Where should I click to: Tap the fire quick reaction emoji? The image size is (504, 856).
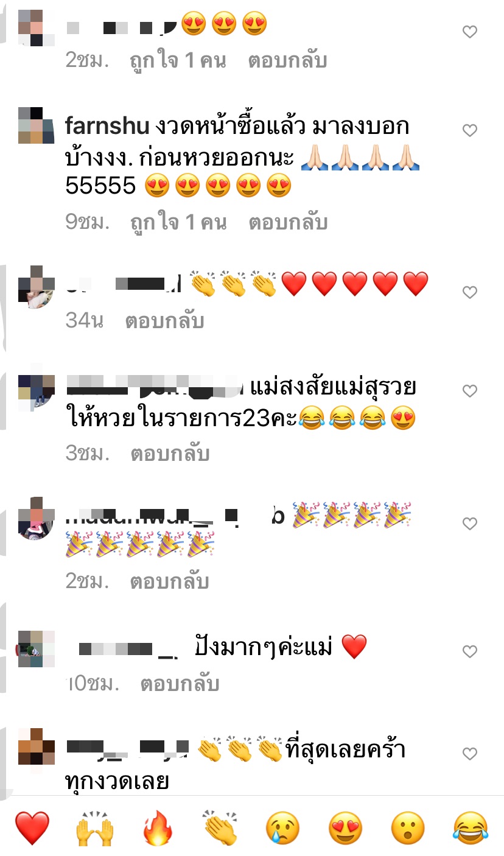[x=158, y=829]
